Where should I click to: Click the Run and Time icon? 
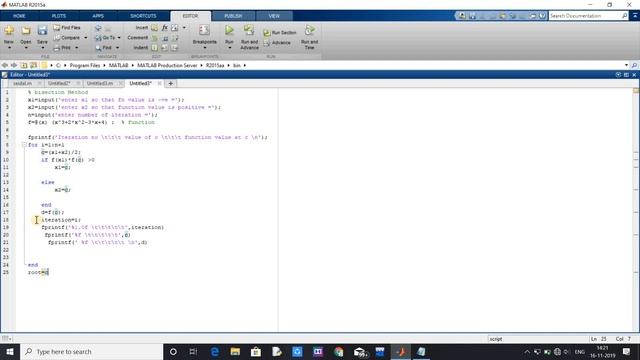point(309,30)
